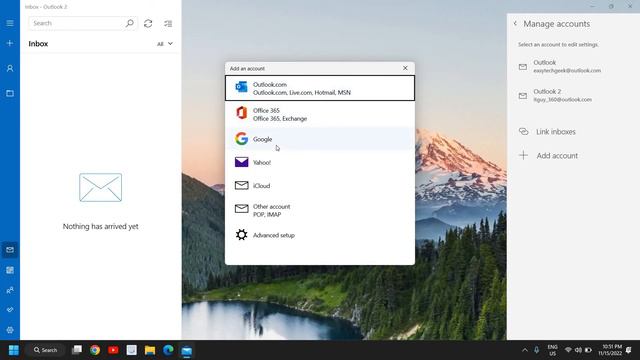Screen dimensions: 640x360
Task: Open YouTube app on the taskbar
Action: coord(113,350)
